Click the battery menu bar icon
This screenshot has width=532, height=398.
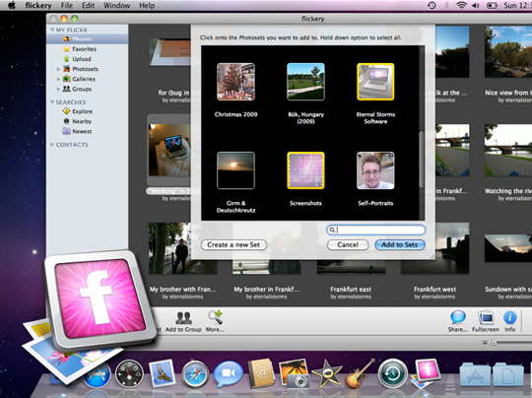[493, 6]
